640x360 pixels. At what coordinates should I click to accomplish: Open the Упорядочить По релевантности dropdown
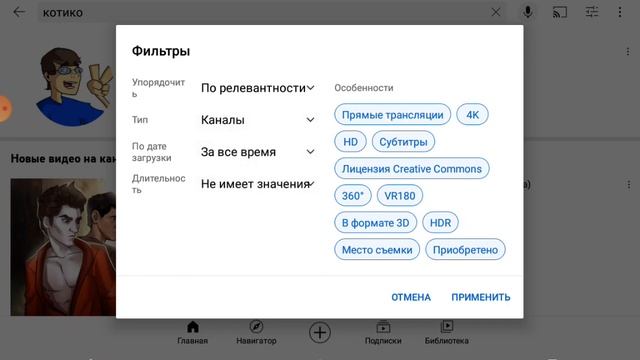[x=258, y=88]
